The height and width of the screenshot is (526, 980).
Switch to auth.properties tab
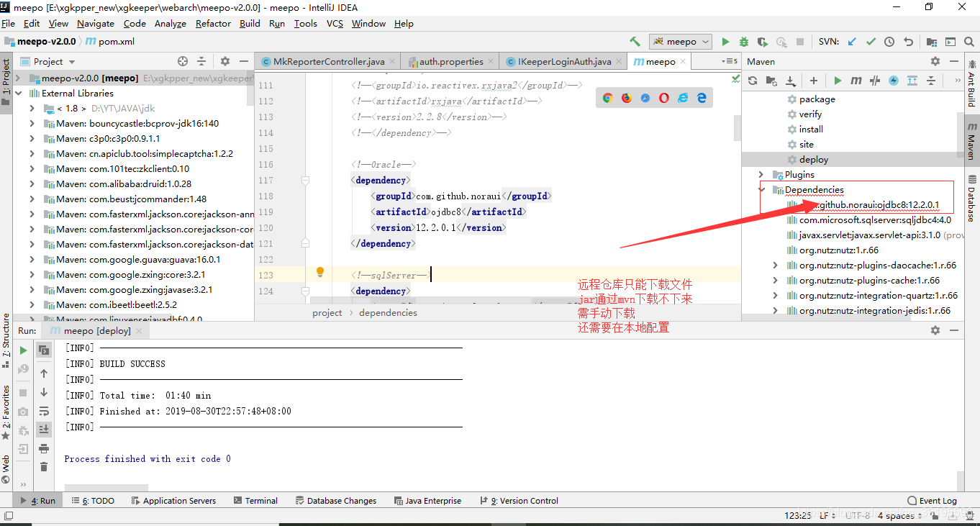(451, 61)
